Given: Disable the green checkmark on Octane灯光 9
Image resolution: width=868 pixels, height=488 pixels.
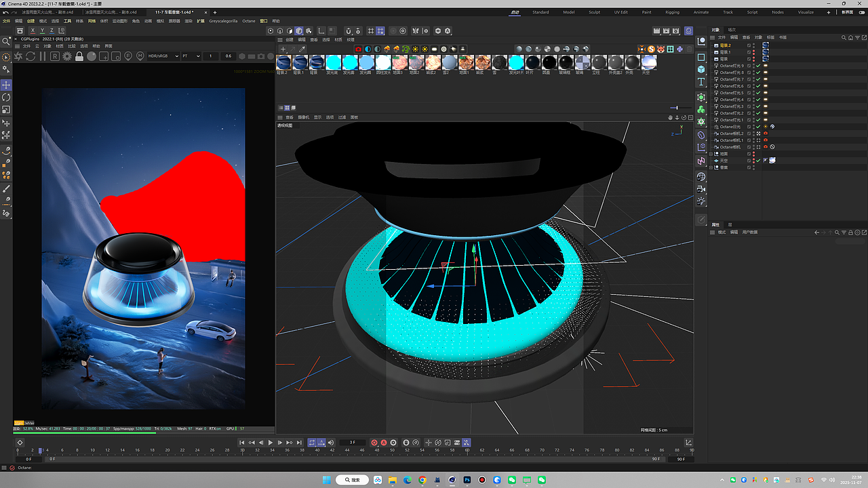Looking at the screenshot, I should (757, 66).
